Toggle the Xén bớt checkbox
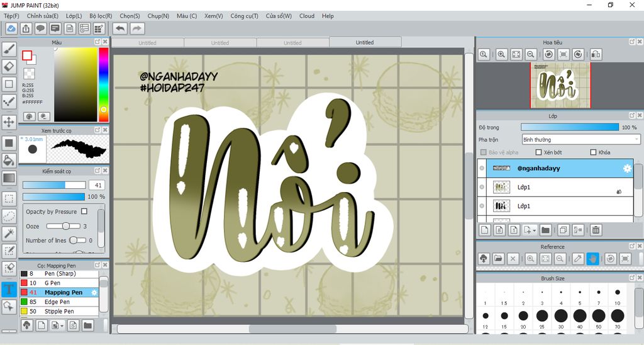 pos(538,152)
